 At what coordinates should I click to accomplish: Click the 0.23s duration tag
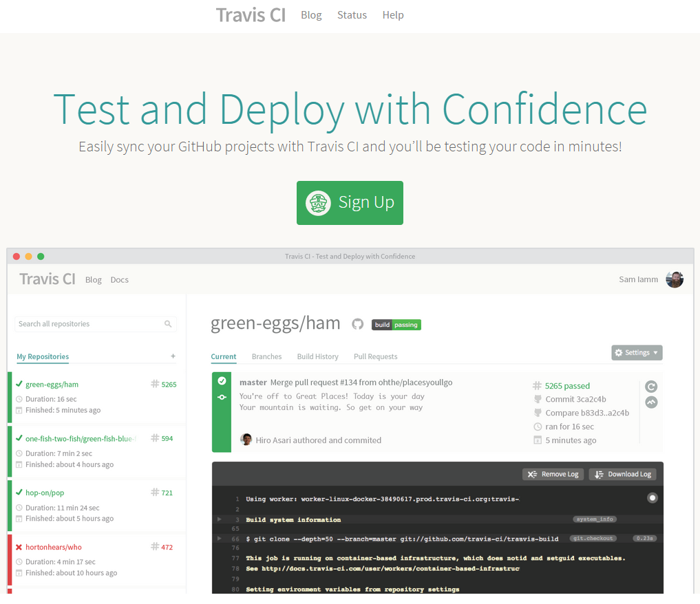coord(645,539)
